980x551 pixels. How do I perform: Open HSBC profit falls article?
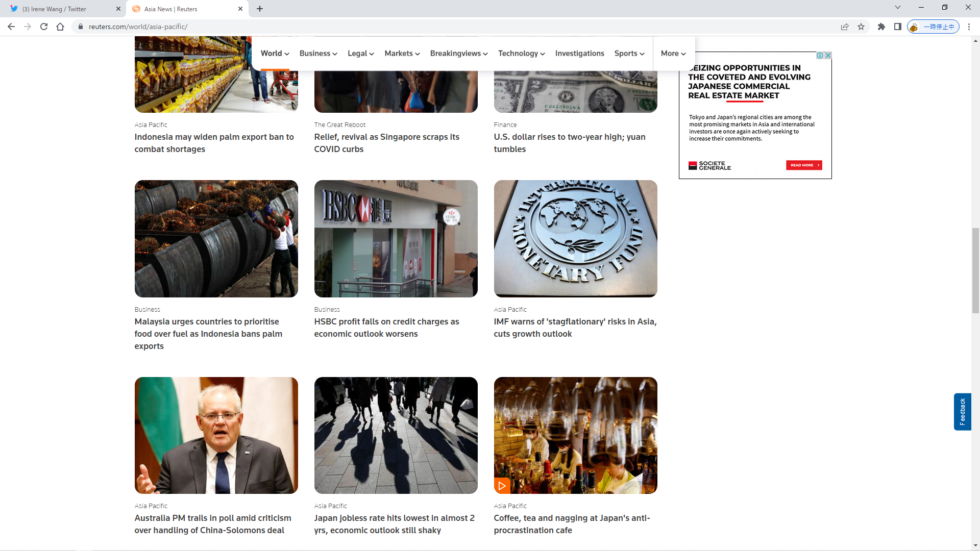click(386, 328)
